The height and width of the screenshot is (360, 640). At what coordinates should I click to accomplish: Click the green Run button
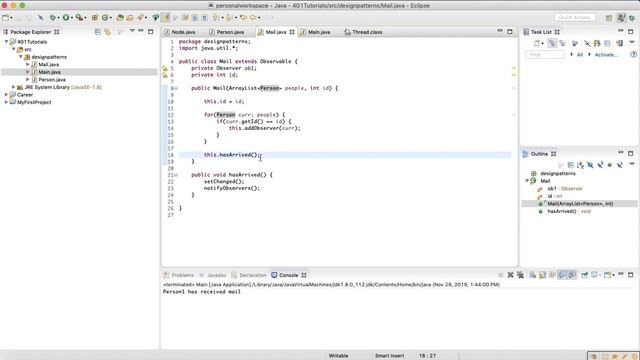click(x=65, y=18)
